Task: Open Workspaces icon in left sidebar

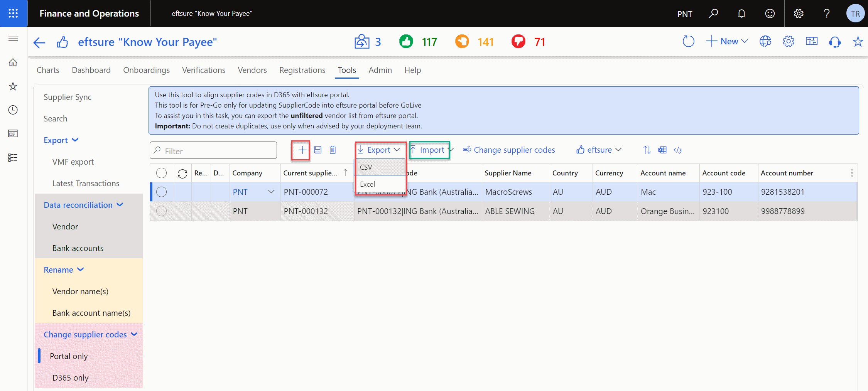Action: tap(13, 134)
